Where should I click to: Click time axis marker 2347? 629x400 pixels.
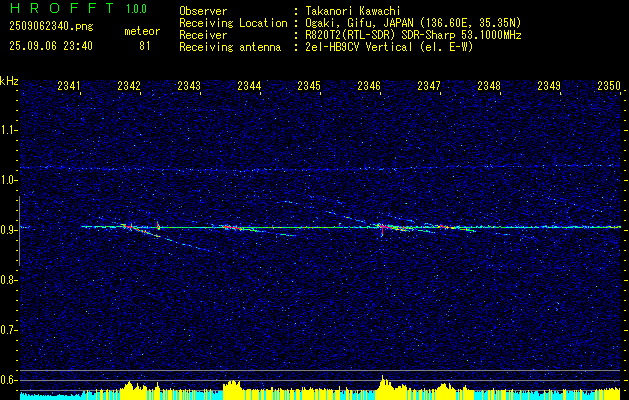[429, 85]
